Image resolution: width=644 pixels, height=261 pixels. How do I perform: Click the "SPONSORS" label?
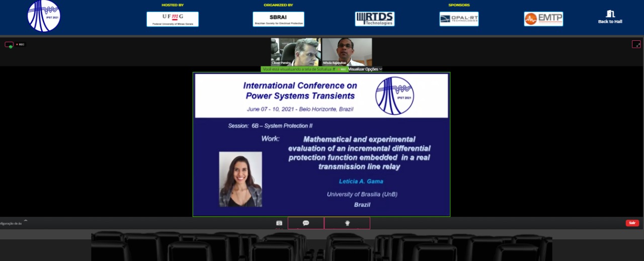pyautogui.click(x=459, y=5)
